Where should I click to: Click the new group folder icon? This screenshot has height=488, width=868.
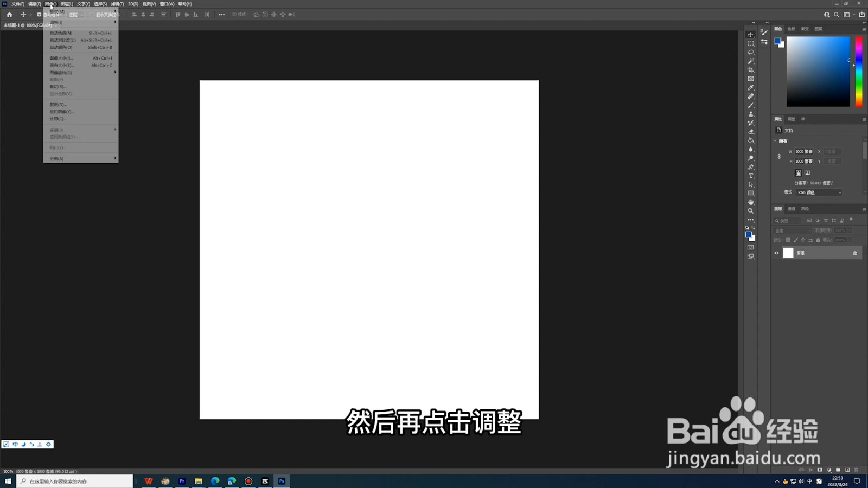(x=838, y=470)
